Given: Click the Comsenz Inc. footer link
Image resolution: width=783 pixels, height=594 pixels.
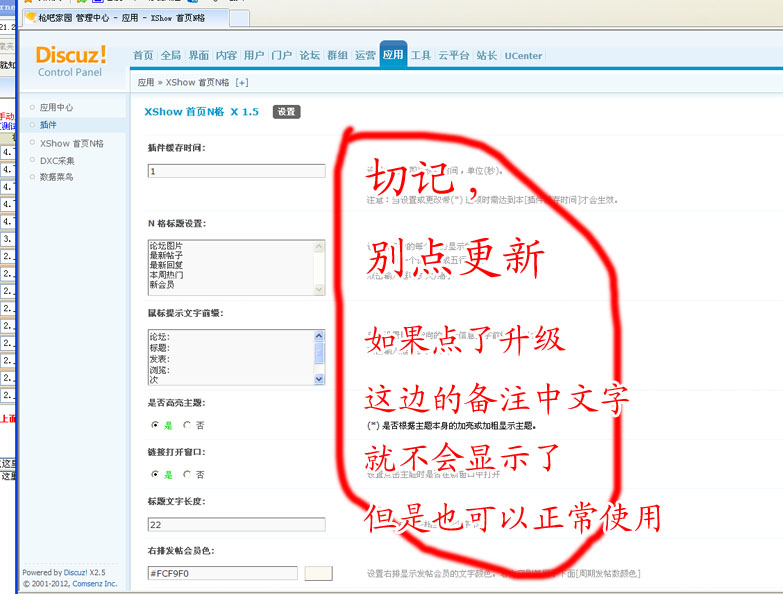Looking at the screenshot, I should 95,584.
